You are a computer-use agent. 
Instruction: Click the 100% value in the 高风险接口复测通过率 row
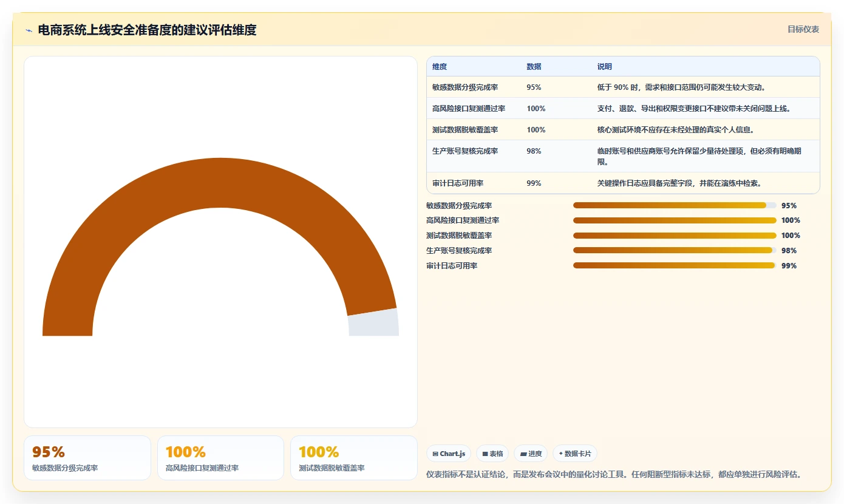pos(536,109)
